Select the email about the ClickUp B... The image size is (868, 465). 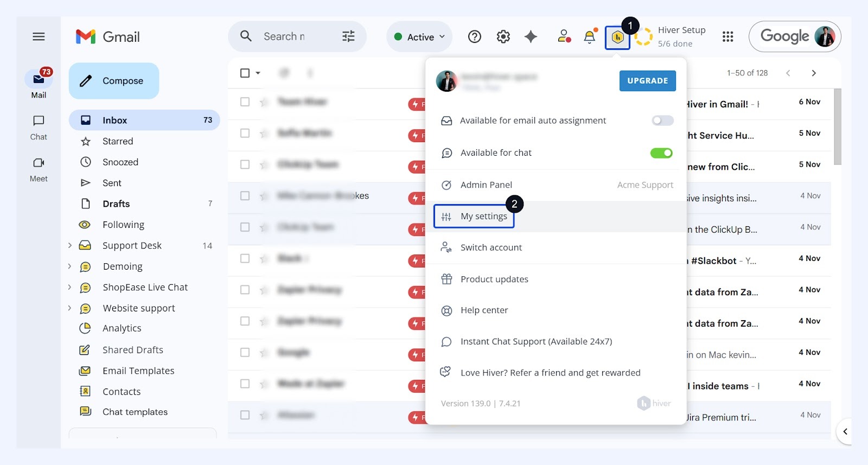click(245, 227)
